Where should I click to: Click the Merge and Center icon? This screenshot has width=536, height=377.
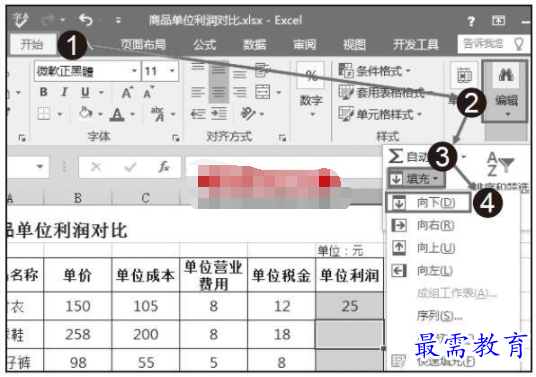[x=263, y=92]
